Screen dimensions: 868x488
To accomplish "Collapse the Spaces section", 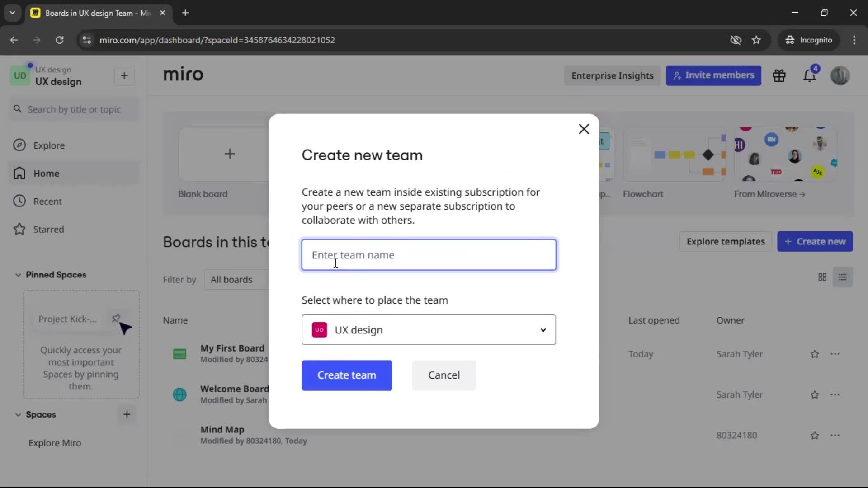I will click(18, 414).
